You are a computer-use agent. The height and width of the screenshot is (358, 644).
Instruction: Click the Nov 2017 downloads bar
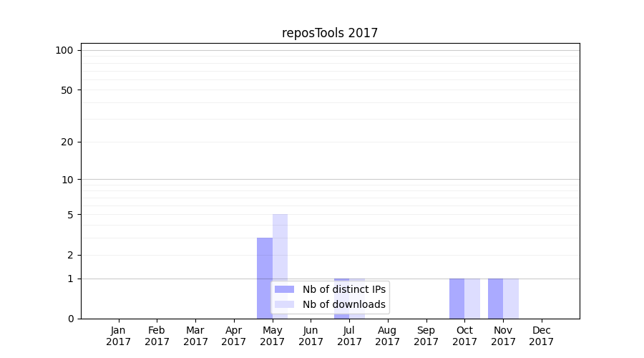pos(511,299)
